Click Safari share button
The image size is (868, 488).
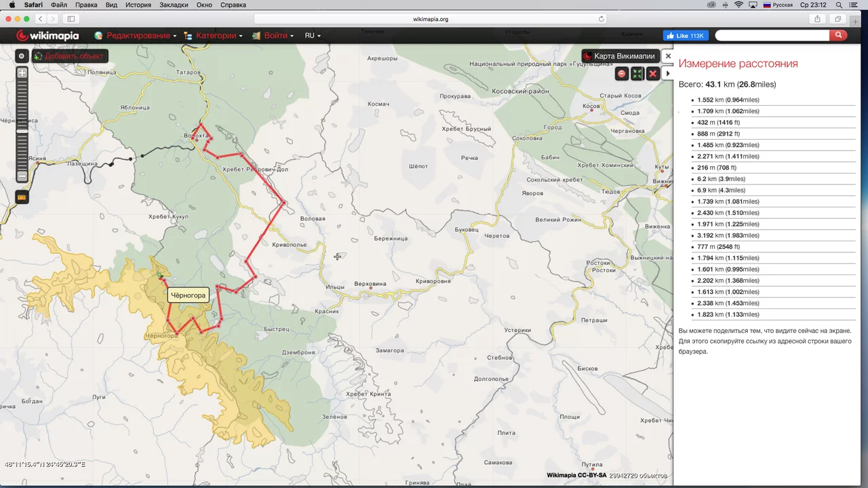click(817, 19)
